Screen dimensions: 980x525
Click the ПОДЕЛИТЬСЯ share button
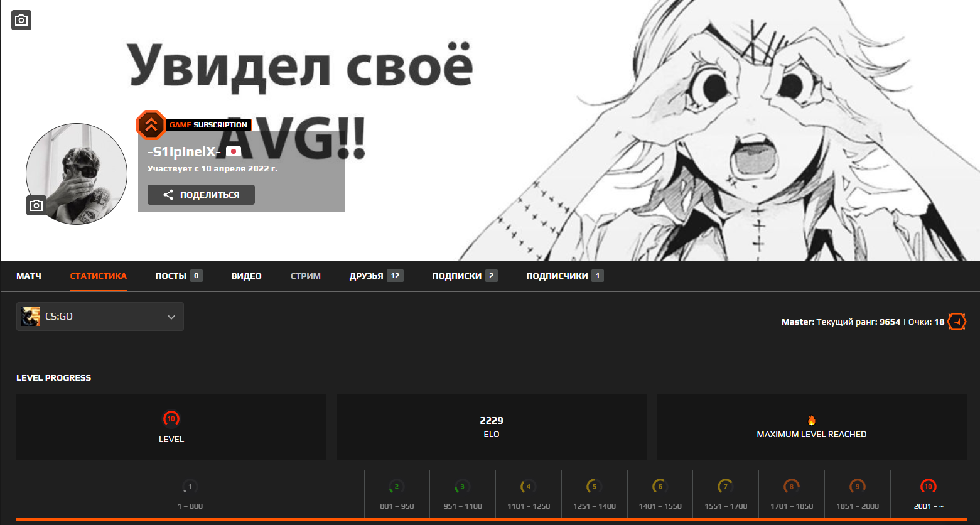click(201, 195)
